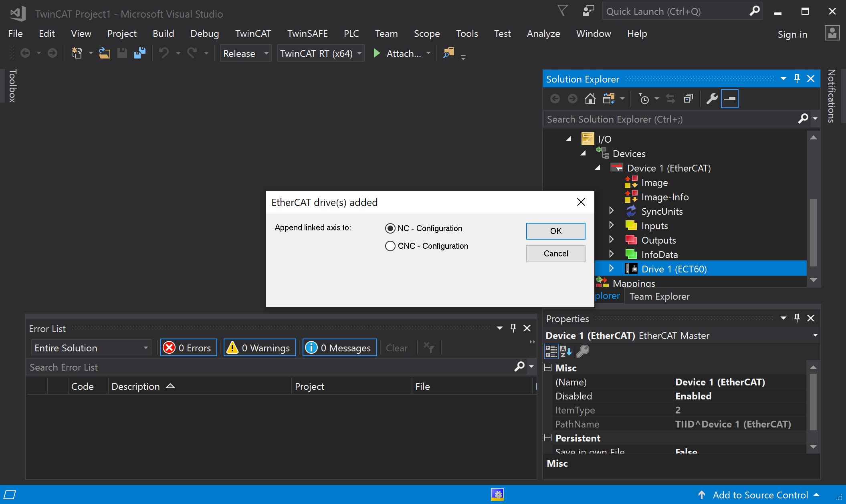Toggle 0 Errors filter button
This screenshot has width=846, height=504.
[188, 348]
